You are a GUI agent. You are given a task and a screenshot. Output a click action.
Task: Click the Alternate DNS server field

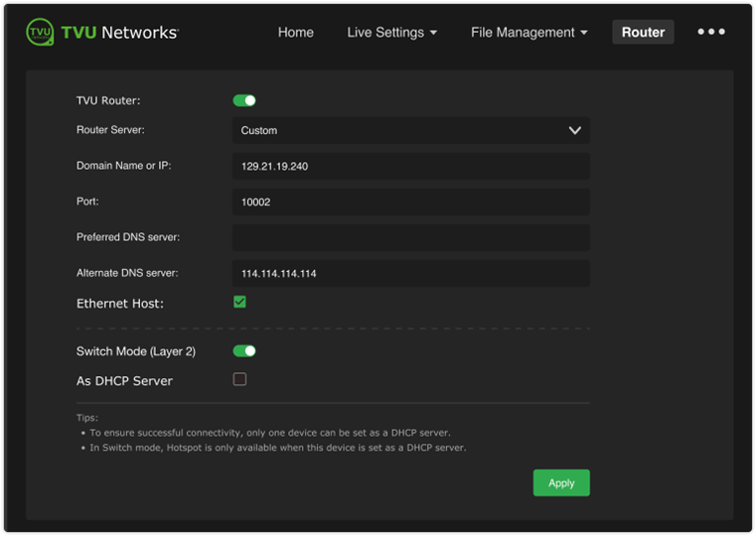(x=411, y=273)
